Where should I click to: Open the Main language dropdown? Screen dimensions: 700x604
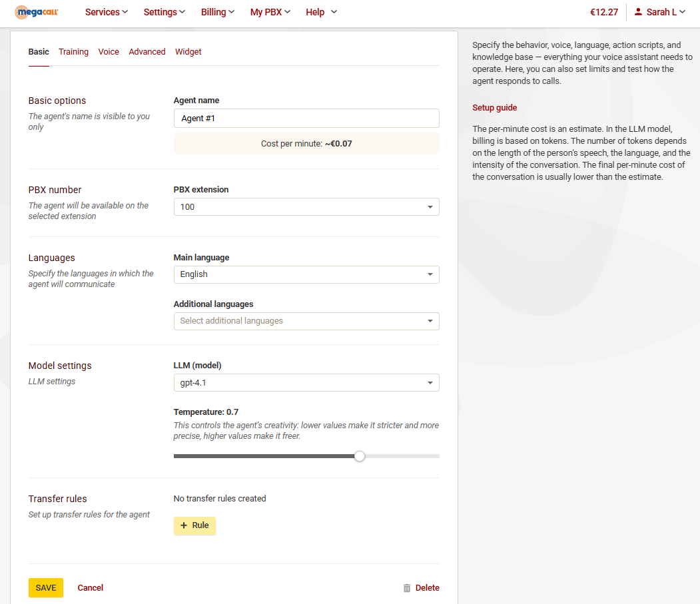[306, 274]
